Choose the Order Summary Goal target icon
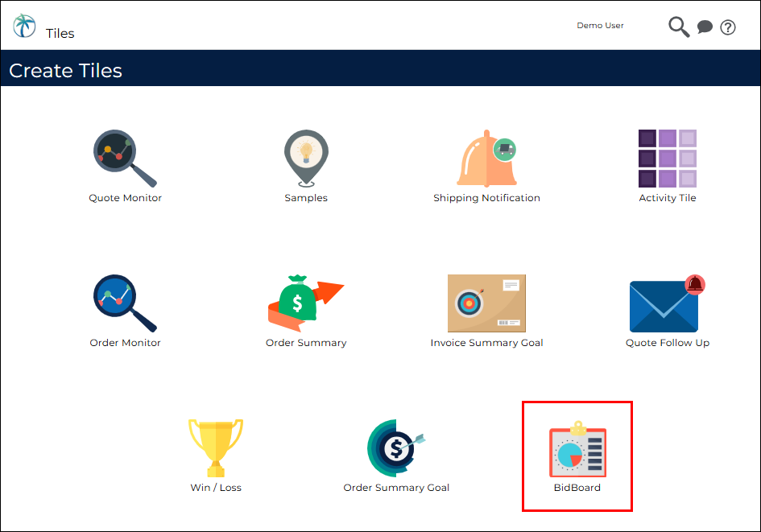The image size is (761, 532). point(396,448)
